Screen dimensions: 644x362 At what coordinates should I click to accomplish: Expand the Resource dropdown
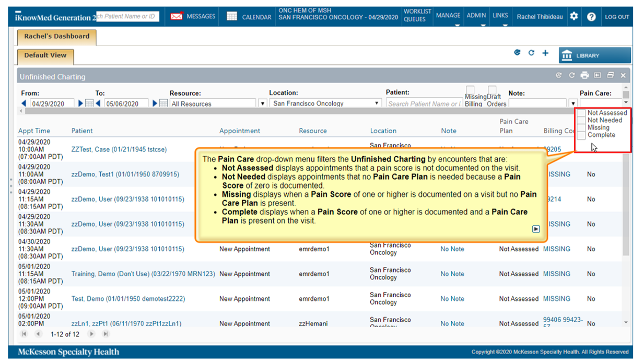(x=263, y=103)
